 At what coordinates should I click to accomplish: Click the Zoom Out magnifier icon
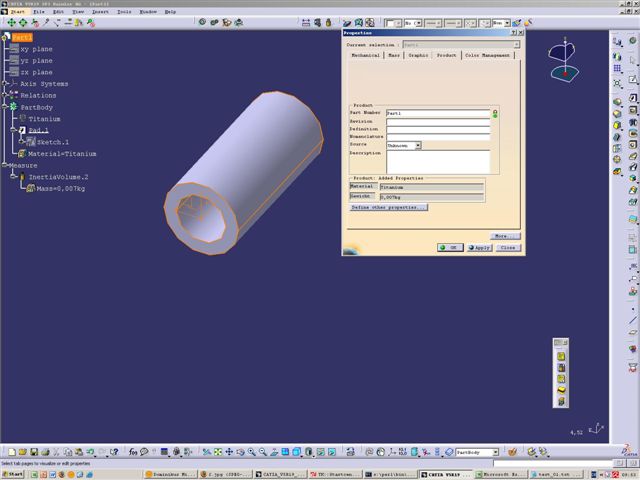[x=263, y=452]
